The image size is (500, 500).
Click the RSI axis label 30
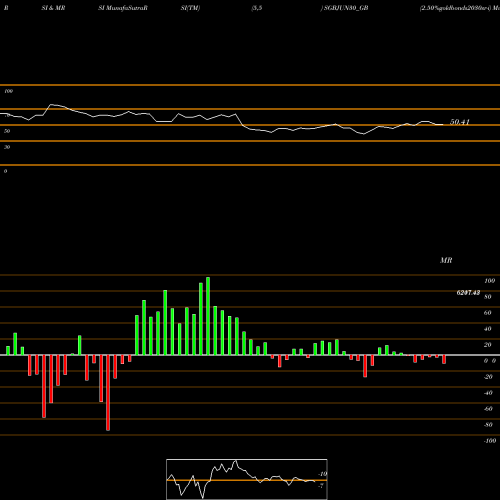pyautogui.click(x=7, y=147)
